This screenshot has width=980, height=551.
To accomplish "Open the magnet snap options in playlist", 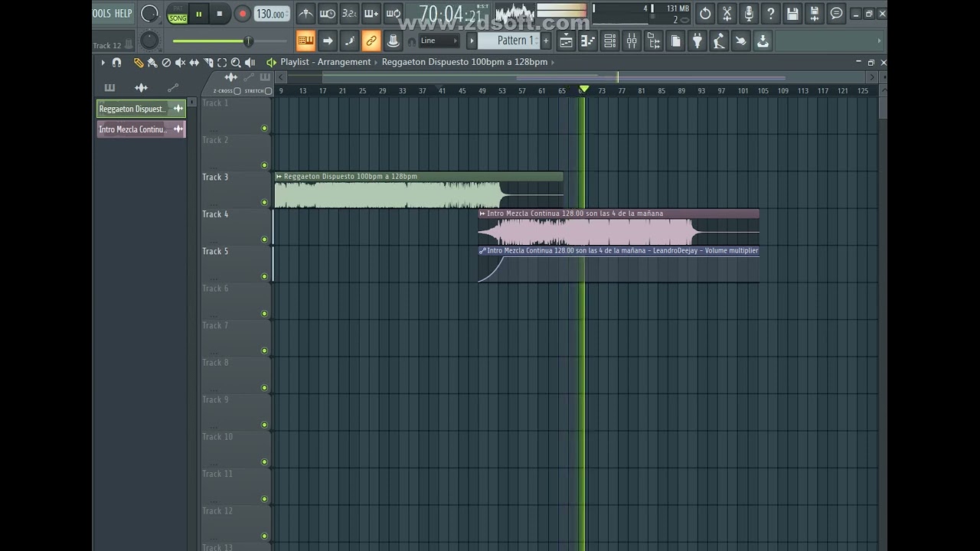I will 116,63.
